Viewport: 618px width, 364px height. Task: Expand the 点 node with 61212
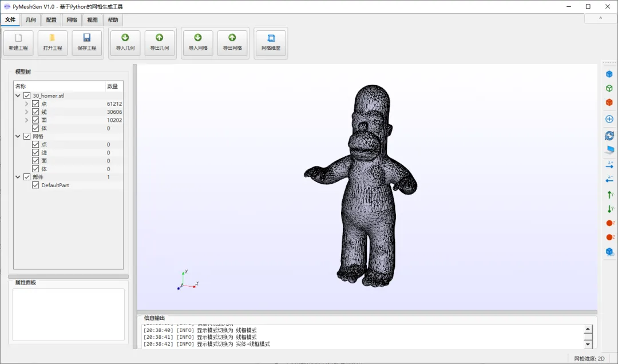26,104
